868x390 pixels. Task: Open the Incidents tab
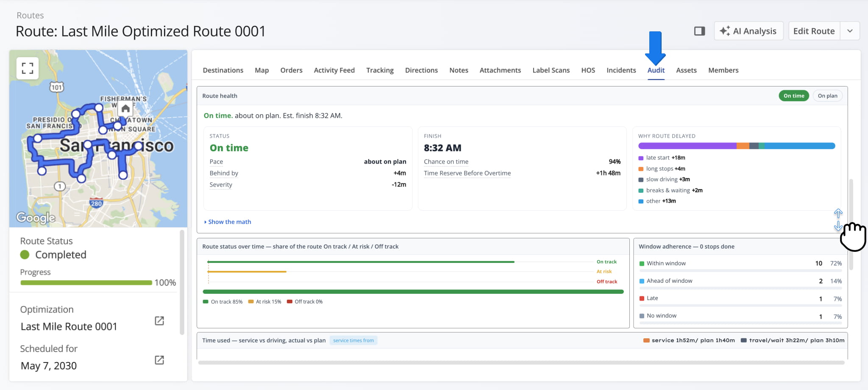[621, 70]
